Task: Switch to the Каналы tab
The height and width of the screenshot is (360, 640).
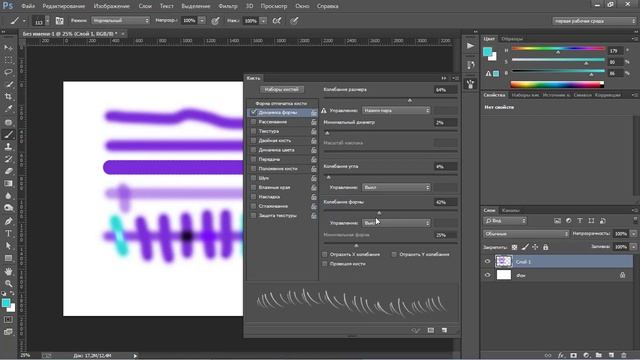Action: pos(511,211)
